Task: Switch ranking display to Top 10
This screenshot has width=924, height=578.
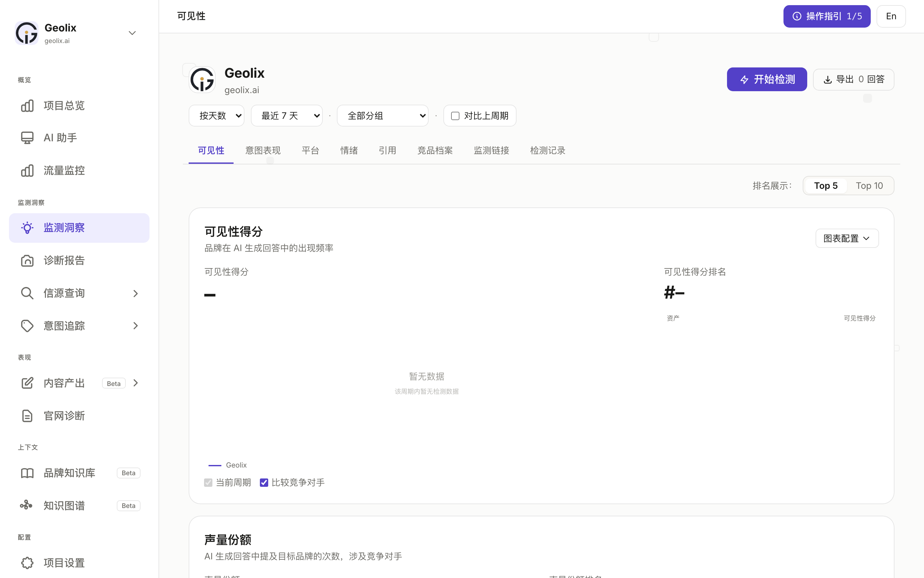Action: click(869, 186)
